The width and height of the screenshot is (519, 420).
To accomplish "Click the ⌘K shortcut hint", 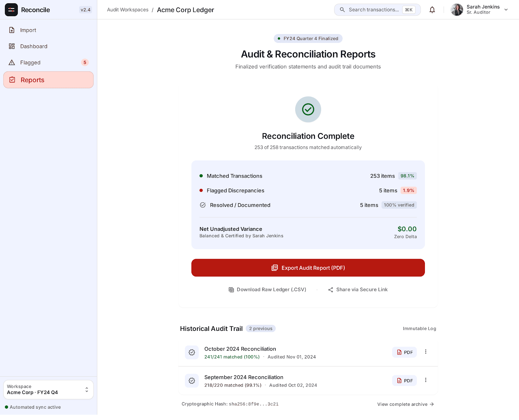I will tap(409, 10).
